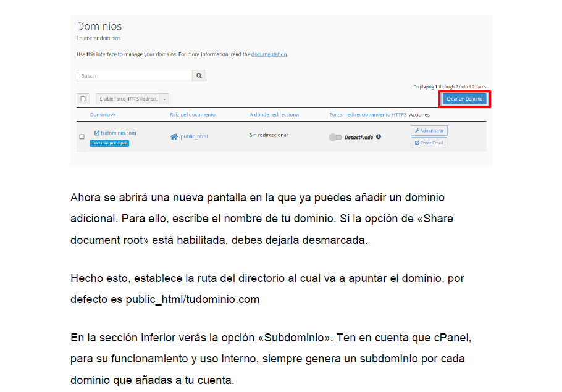The width and height of the screenshot is (562, 392).
Task: Open the tudominio.com domain link
Action: tap(119, 133)
